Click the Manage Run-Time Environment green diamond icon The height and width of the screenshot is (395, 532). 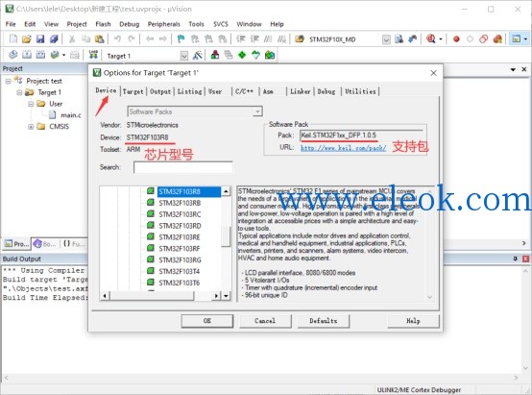click(242, 55)
